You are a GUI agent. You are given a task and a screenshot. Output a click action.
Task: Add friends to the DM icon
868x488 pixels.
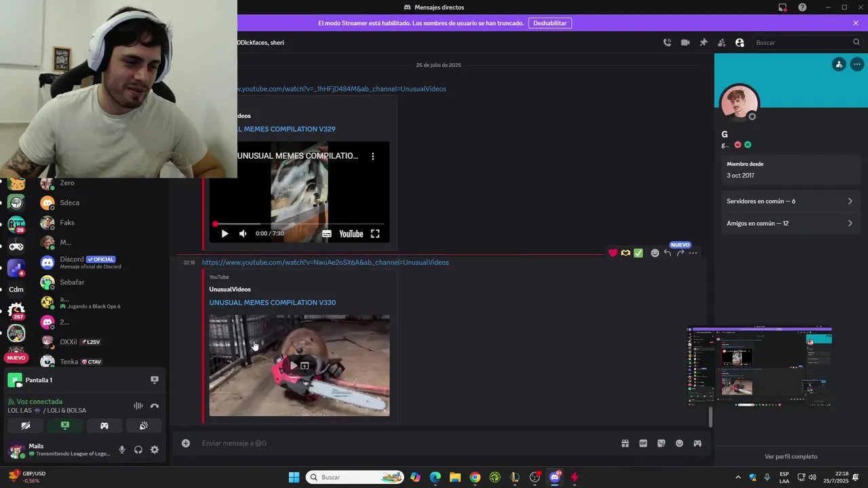(x=722, y=43)
